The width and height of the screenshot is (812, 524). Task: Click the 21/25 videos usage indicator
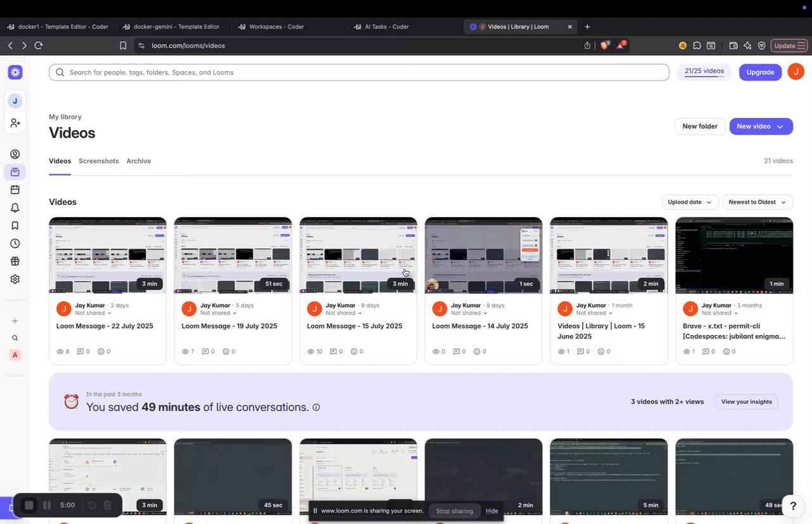[x=704, y=72]
